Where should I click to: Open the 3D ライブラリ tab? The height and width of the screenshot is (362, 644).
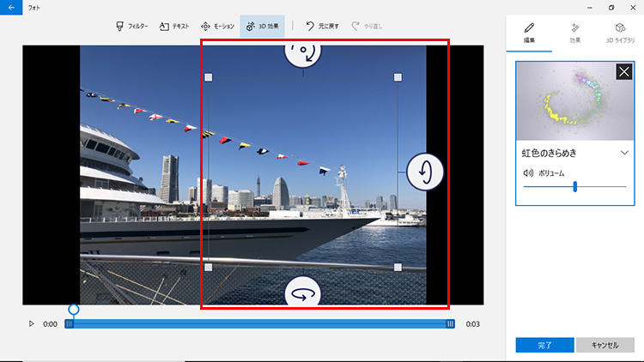pos(620,33)
